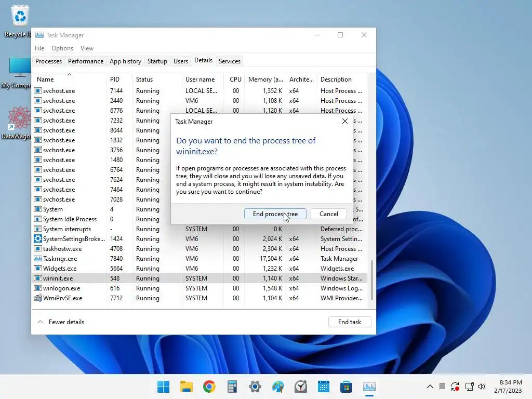Switch to the Processes tab

click(48, 61)
